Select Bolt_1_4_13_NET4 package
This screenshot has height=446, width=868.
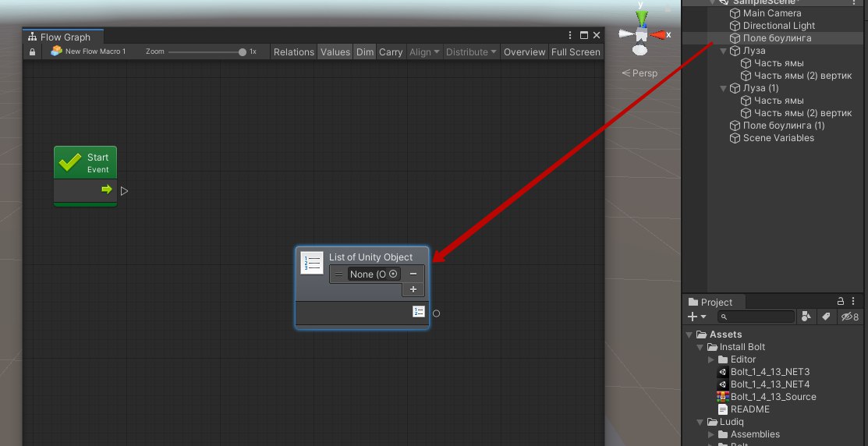[x=770, y=384]
